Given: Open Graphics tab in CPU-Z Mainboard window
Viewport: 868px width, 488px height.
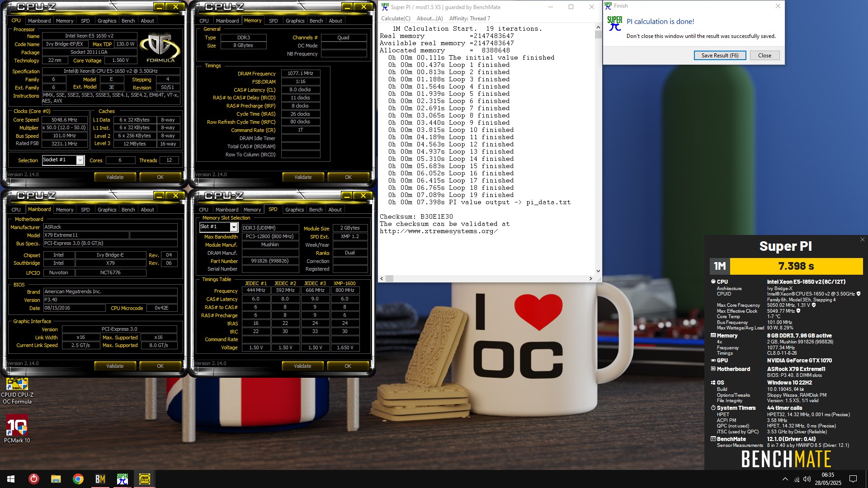Looking at the screenshot, I should [x=107, y=210].
